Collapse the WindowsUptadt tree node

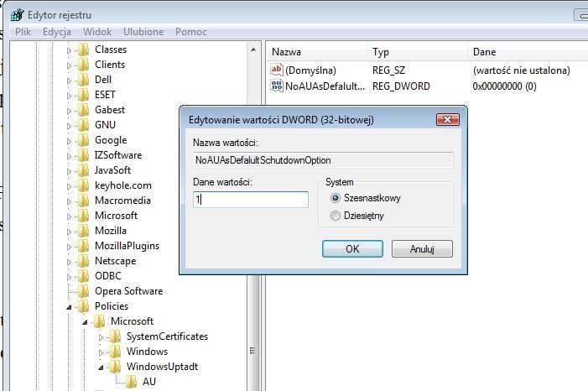[x=101, y=368]
